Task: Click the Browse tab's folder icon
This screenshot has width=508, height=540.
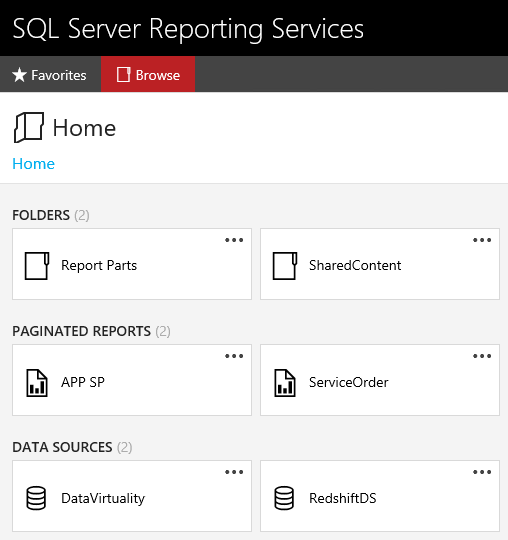Action: [x=123, y=75]
